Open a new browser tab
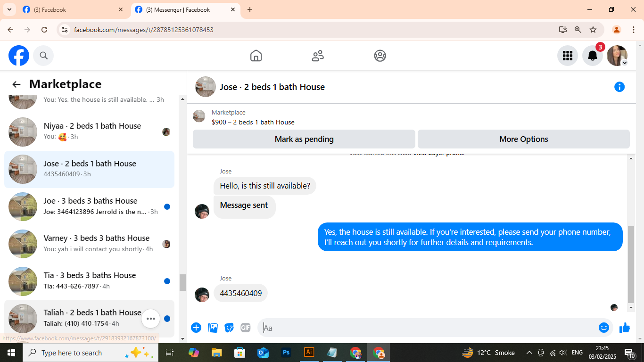The image size is (644, 362). click(x=250, y=9)
